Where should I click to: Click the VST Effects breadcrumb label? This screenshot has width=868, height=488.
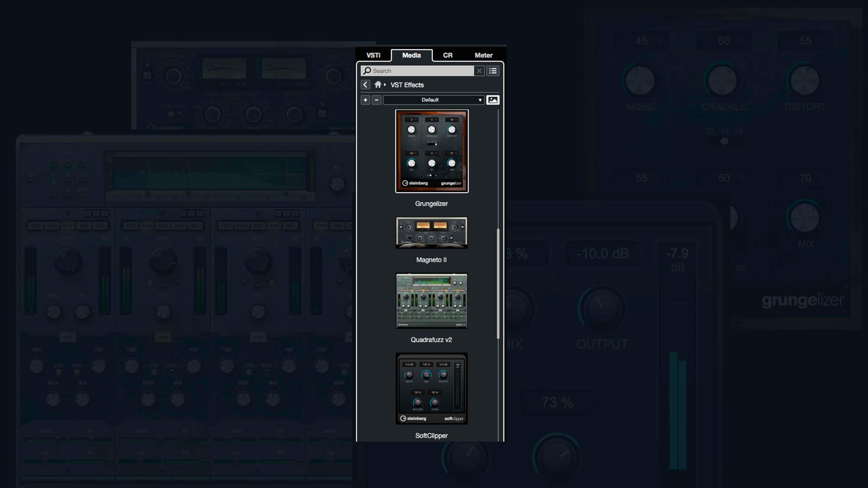click(x=407, y=85)
